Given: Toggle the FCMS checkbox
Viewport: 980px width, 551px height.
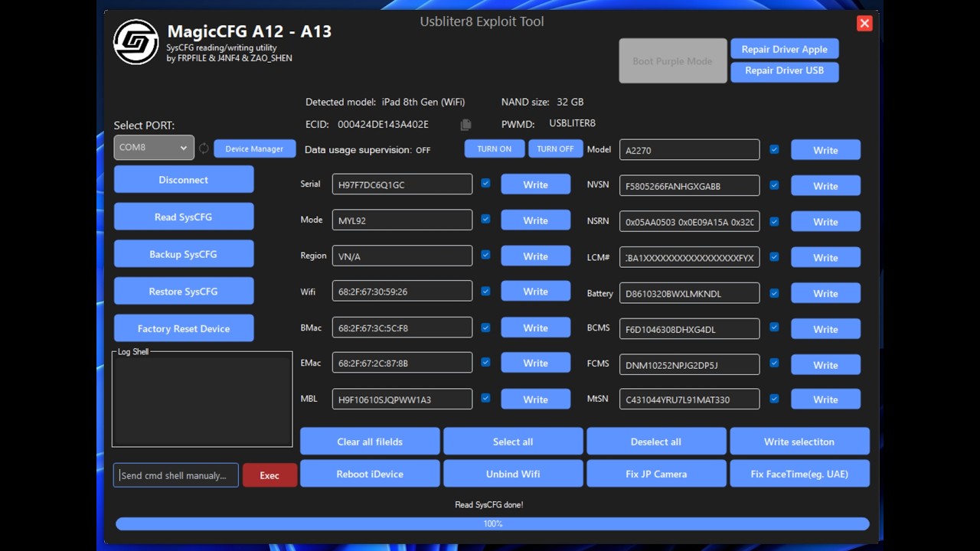Looking at the screenshot, I should click(x=774, y=363).
